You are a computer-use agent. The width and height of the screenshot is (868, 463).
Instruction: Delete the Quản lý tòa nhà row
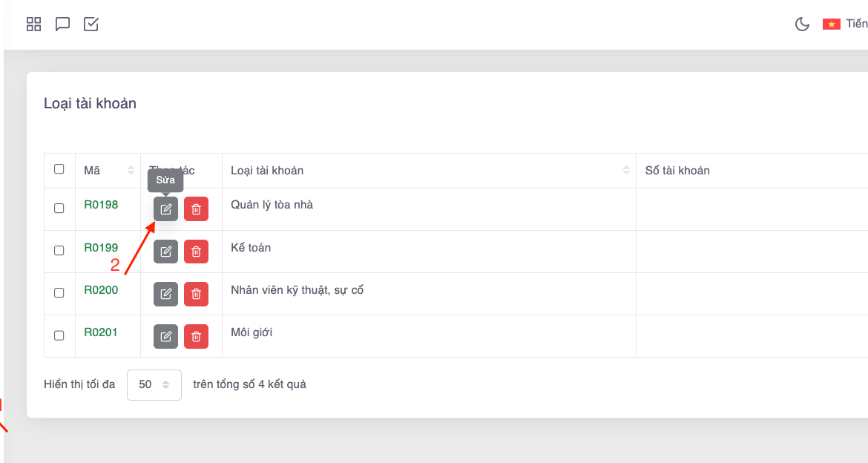[x=196, y=209]
